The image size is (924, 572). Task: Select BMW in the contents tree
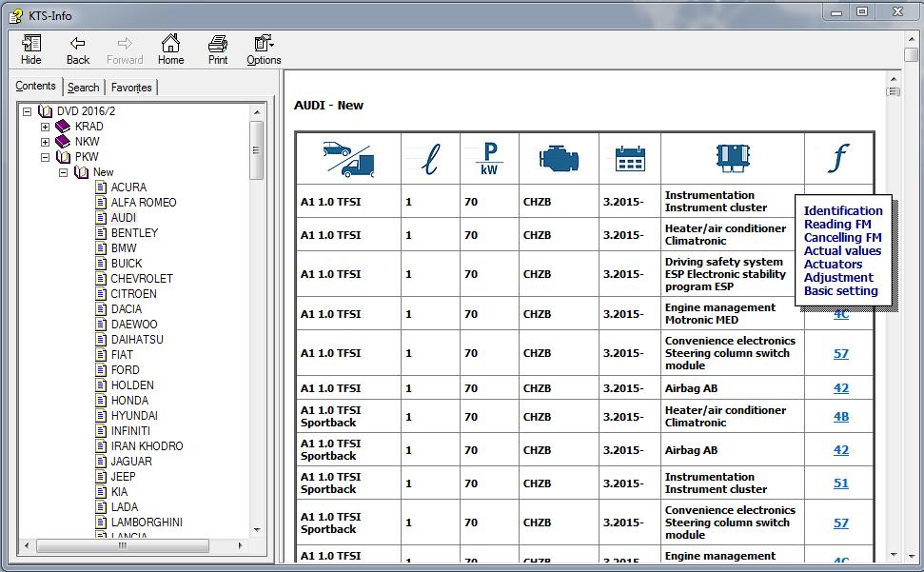(124, 248)
